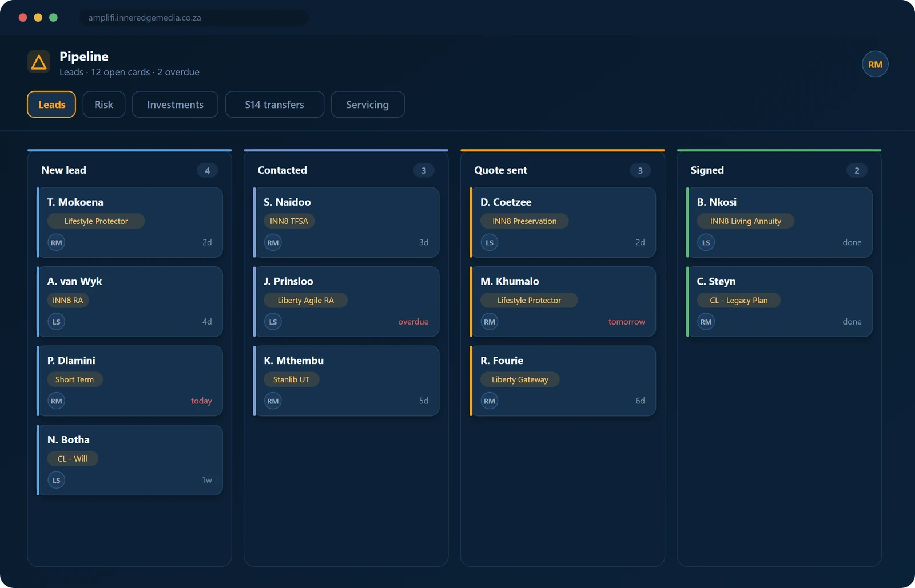Click the overdue label on J. Prinsloo
The image size is (915, 588).
point(413,322)
